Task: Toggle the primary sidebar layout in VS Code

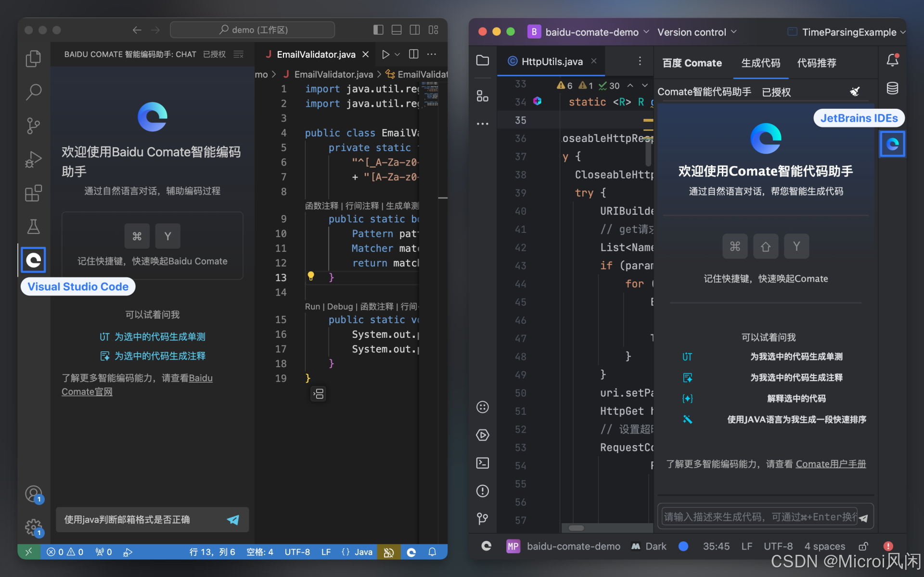Action: click(x=378, y=30)
